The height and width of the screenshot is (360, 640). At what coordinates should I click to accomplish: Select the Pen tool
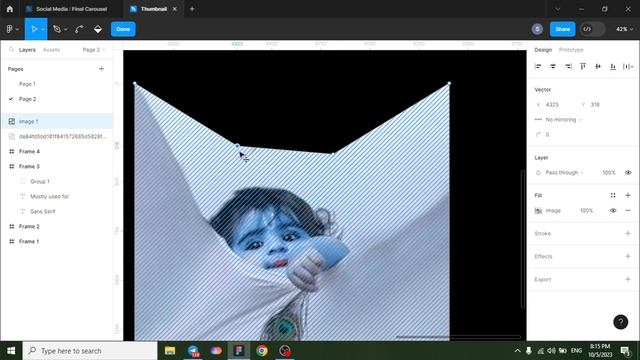coord(57,29)
